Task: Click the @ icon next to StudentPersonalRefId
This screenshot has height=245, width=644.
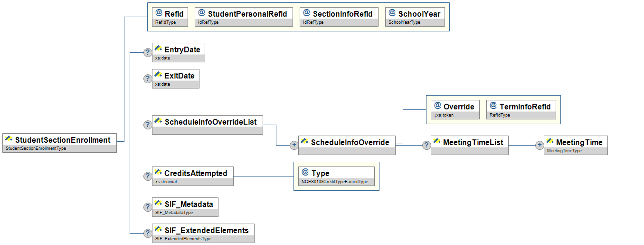Action: pyautogui.click(x=201, y=13)
